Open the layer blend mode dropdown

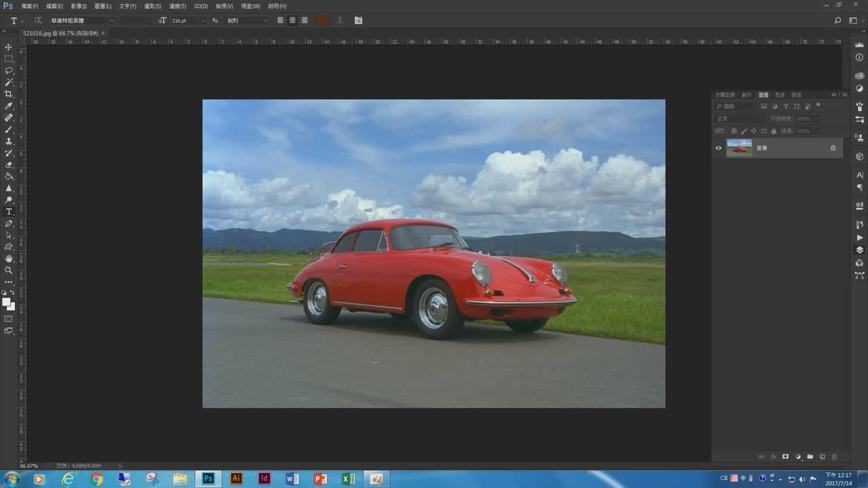(740, 119)
